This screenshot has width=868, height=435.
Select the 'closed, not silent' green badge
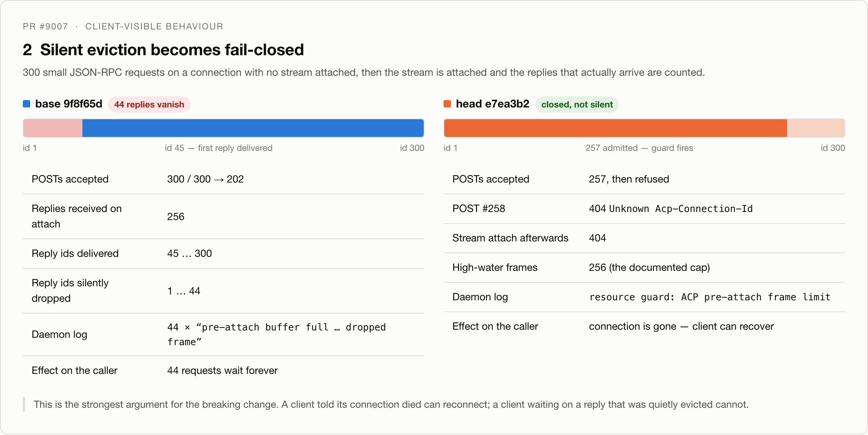coord(577,105)
